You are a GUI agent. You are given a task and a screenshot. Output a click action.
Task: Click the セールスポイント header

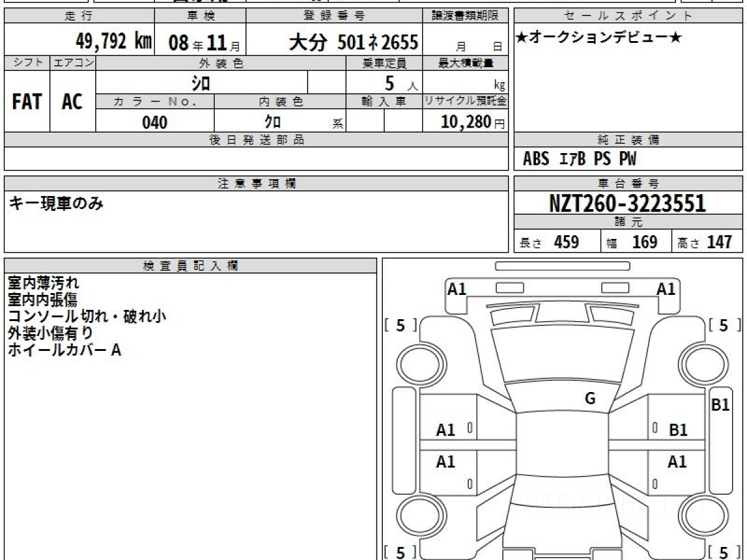coord(628,16)
